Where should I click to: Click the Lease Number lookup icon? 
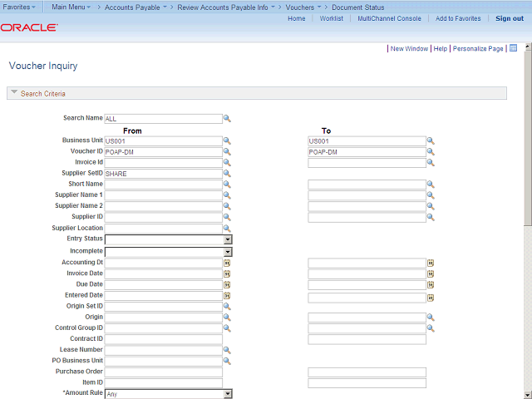(227, 350)
